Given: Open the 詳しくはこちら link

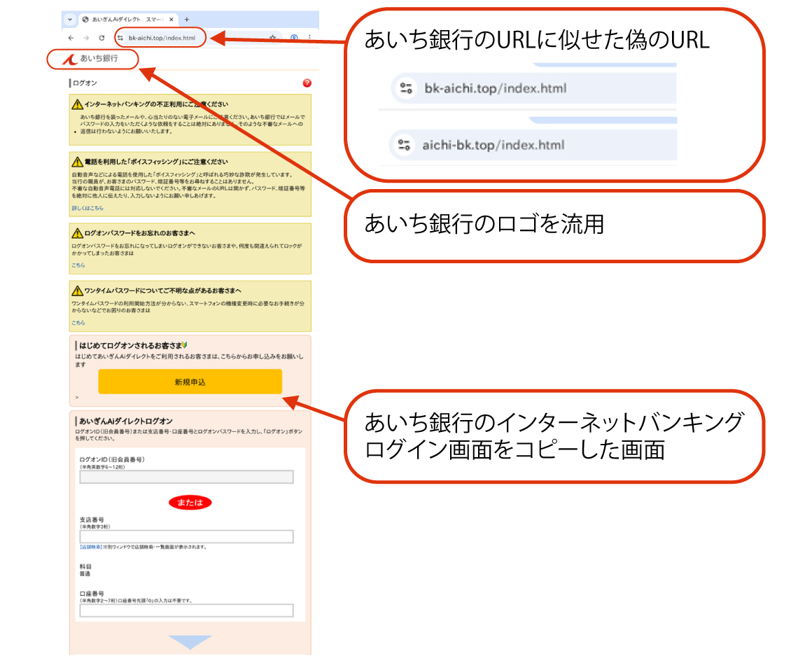Looking at the screenshot, I should pyautogui.click(x=87, y=209).
